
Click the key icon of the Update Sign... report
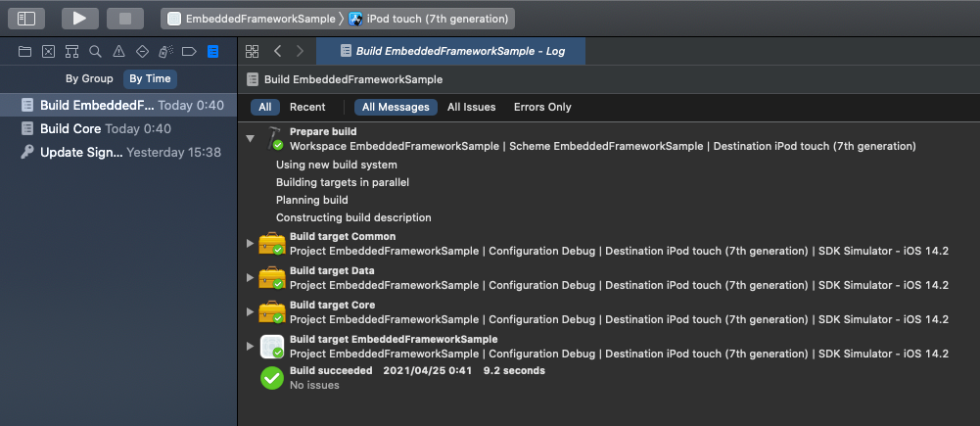pyautogui.click(x=26, y=153)
